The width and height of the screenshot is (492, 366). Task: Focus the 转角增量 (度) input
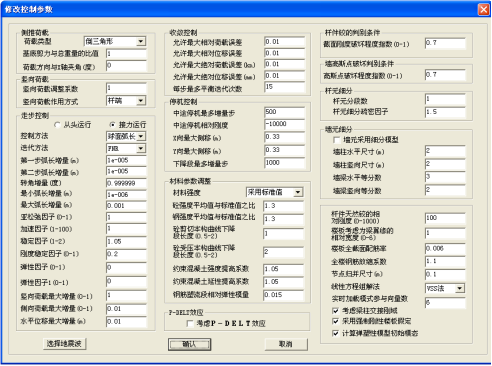126,183
